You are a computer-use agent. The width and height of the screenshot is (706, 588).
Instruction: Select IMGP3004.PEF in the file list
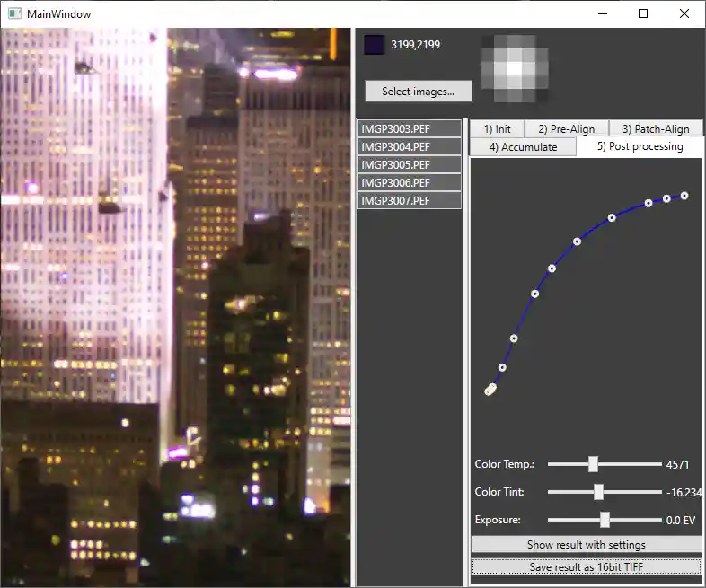tap(410, 146)
